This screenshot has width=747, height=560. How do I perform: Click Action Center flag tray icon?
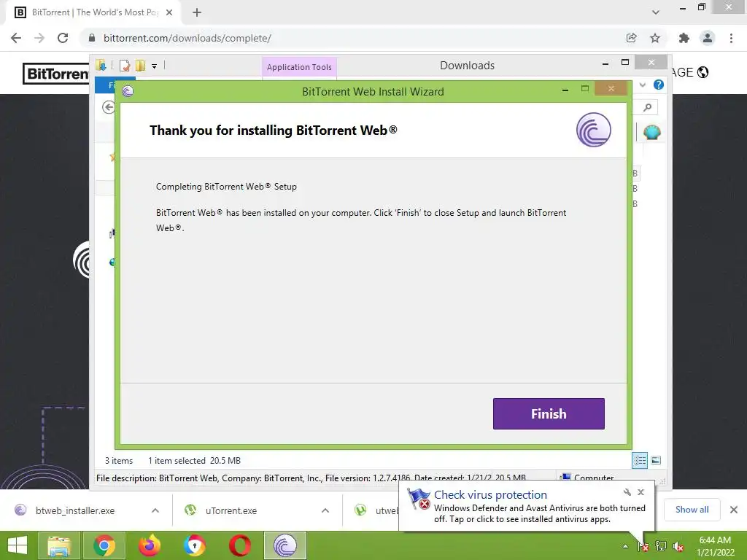[643, 546]
